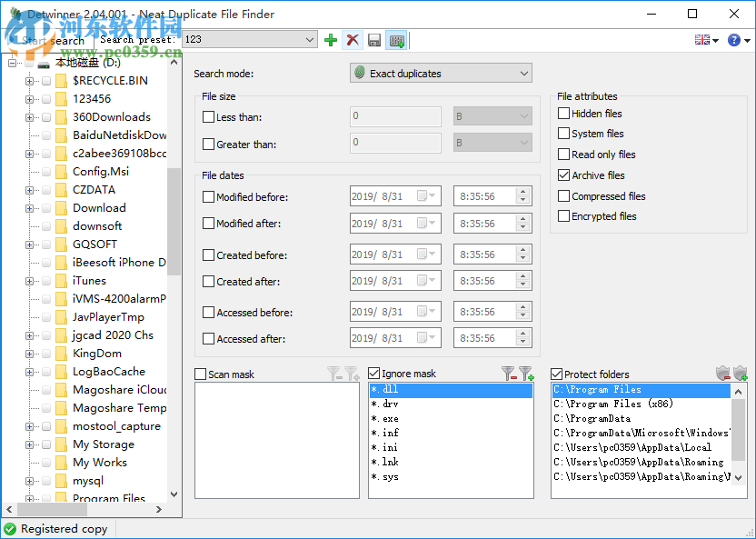
Task: Open the Greater than size unit dropdown
Action: pos(492,143)
